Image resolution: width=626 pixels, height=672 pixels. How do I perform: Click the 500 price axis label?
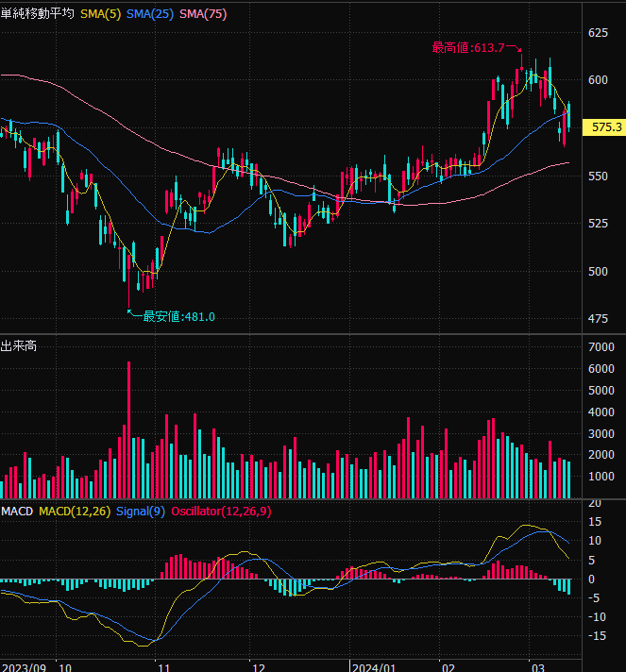(598, 271)
